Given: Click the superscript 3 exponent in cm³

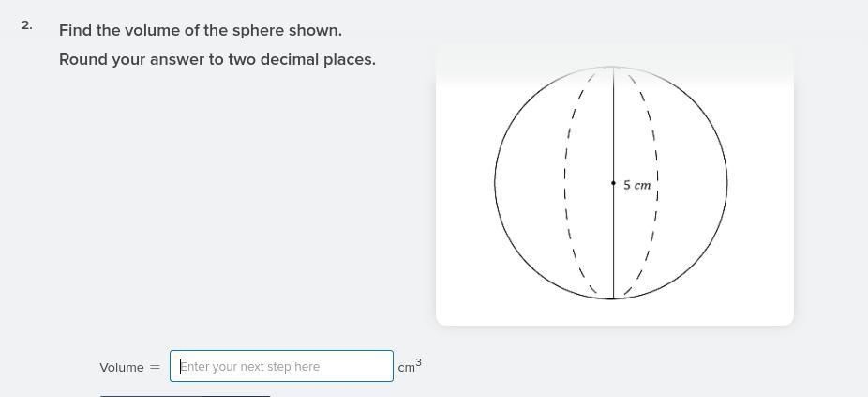Looking at the screenshot, I should coord(418,361).
